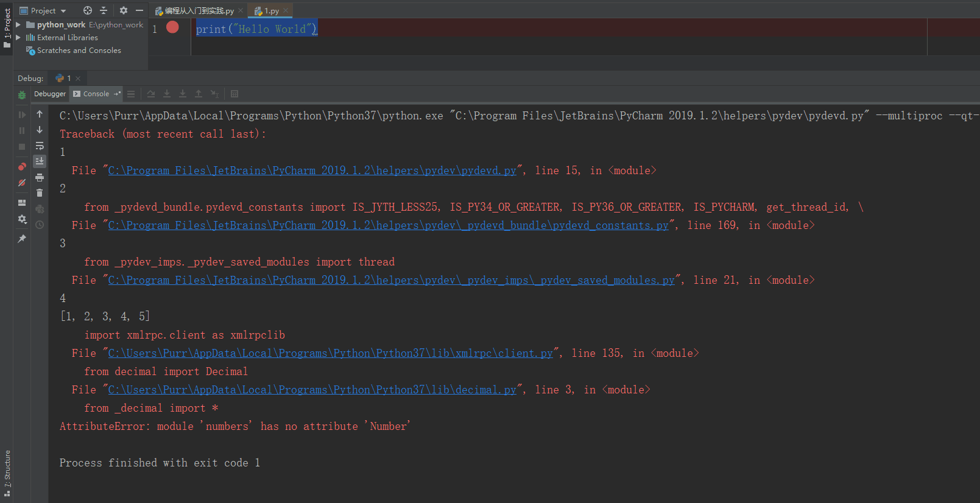
Task: Click the Pause Program icon
Action: pos(22,130)
